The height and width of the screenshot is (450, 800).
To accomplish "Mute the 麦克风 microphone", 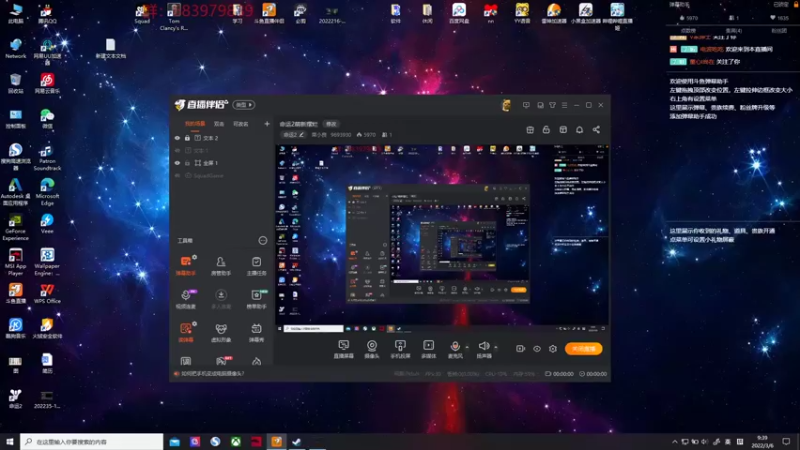I will point(455,349).
